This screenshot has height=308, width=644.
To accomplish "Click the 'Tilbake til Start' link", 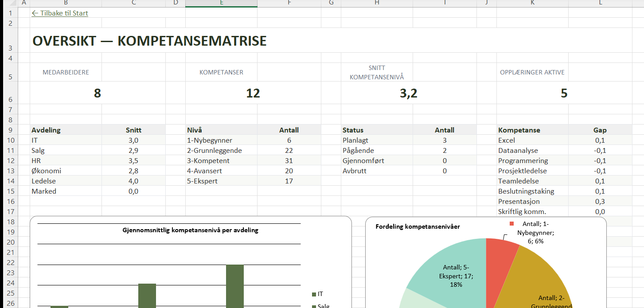I will tap(60, 13).
